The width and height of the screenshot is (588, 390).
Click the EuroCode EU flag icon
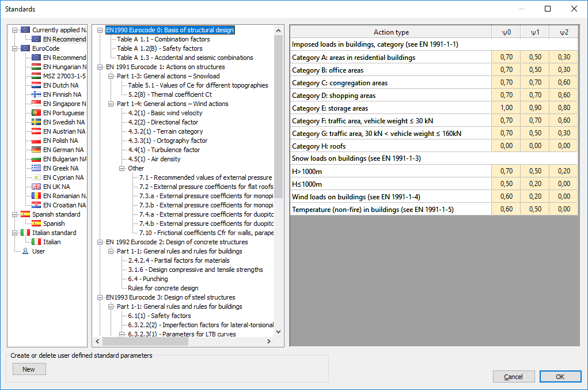(25, 48)
